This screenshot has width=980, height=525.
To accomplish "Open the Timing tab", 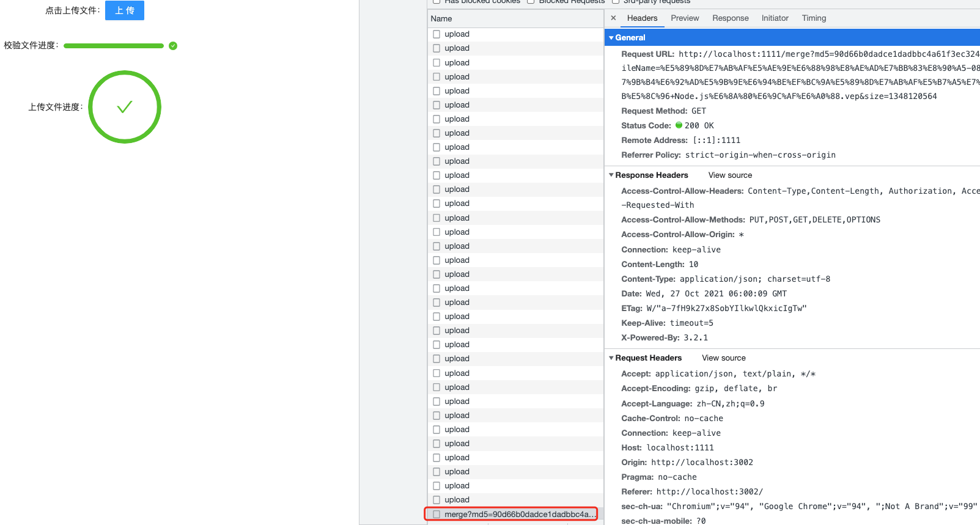I will tap(814, 18).
